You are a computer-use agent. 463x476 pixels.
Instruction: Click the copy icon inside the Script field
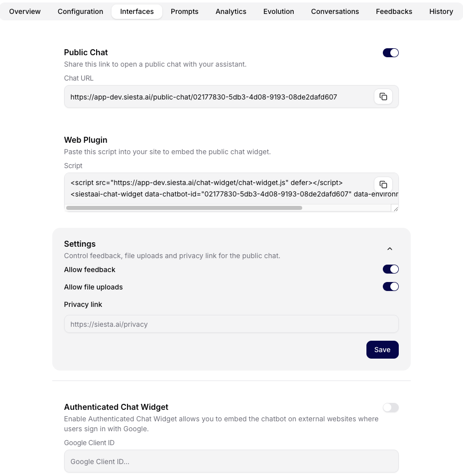point(383,184)
